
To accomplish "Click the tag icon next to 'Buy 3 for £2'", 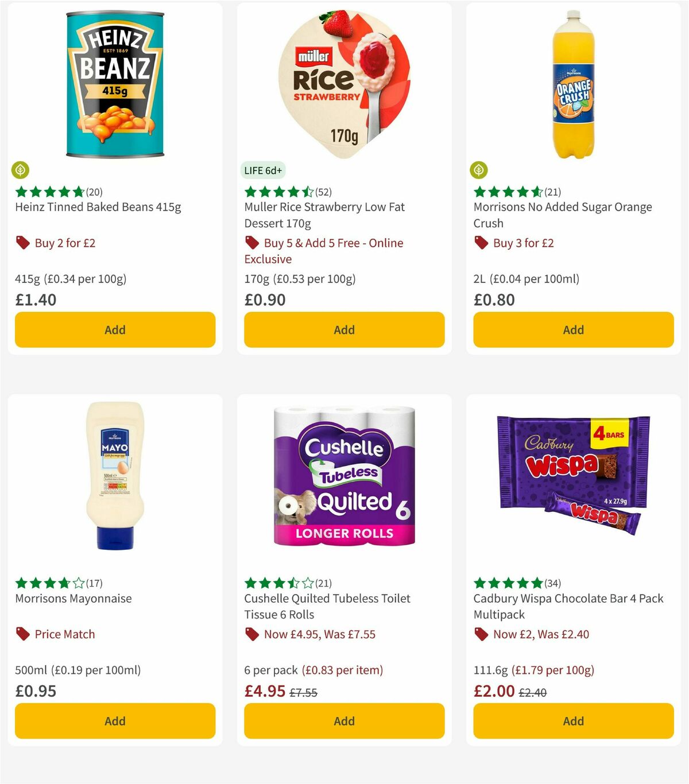I will 482,243.
